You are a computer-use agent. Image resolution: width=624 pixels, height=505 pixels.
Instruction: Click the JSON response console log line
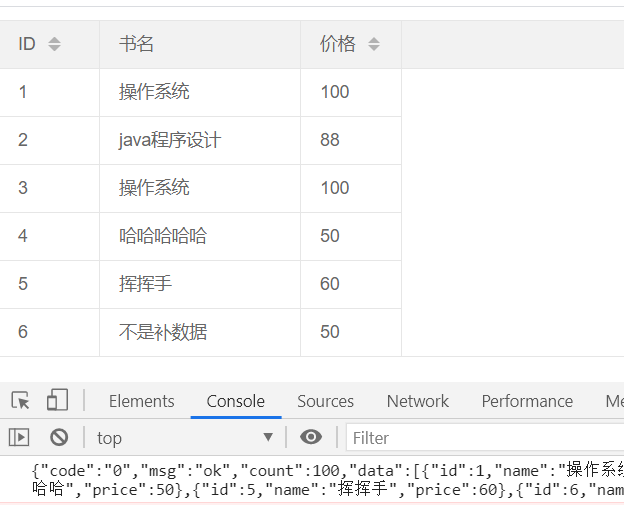coord(328,480)
